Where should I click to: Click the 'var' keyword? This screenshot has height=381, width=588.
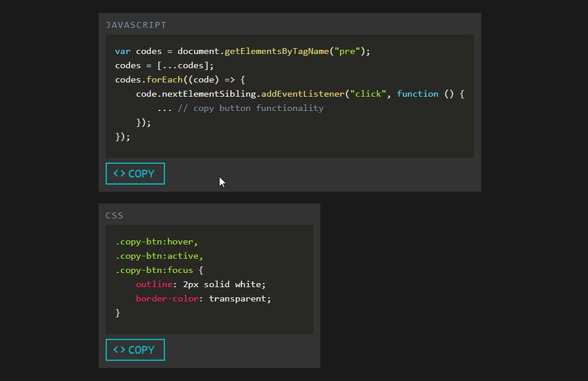[122, 52]
